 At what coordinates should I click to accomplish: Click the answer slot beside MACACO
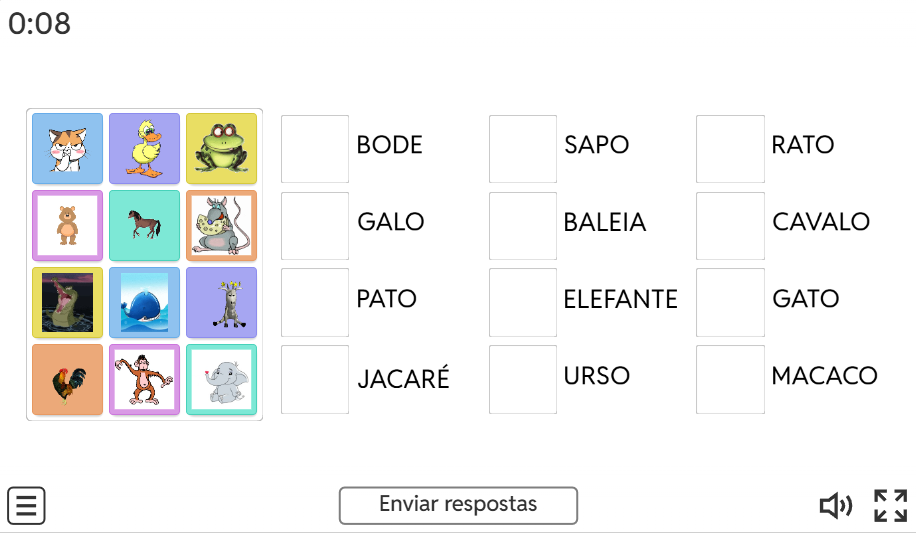pos(730,380)
